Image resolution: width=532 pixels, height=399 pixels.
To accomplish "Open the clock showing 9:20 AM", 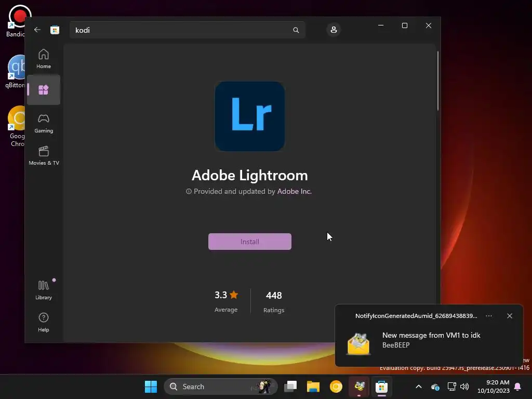I will (494, 387).
